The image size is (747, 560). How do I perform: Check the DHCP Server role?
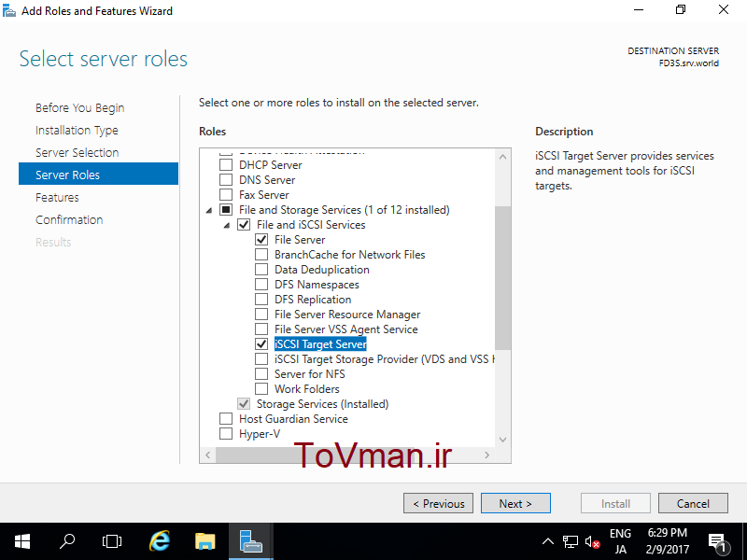pyautogui.click(x=226, y=165)
